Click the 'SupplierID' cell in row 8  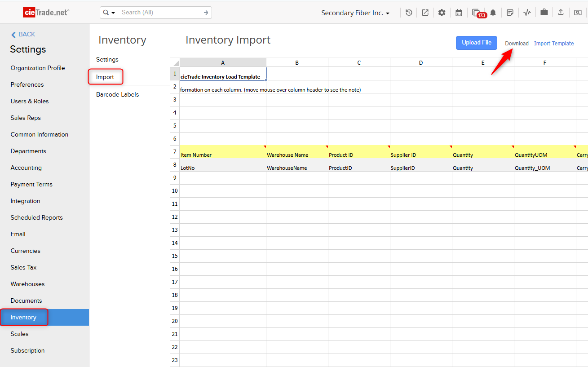[421, 165]
